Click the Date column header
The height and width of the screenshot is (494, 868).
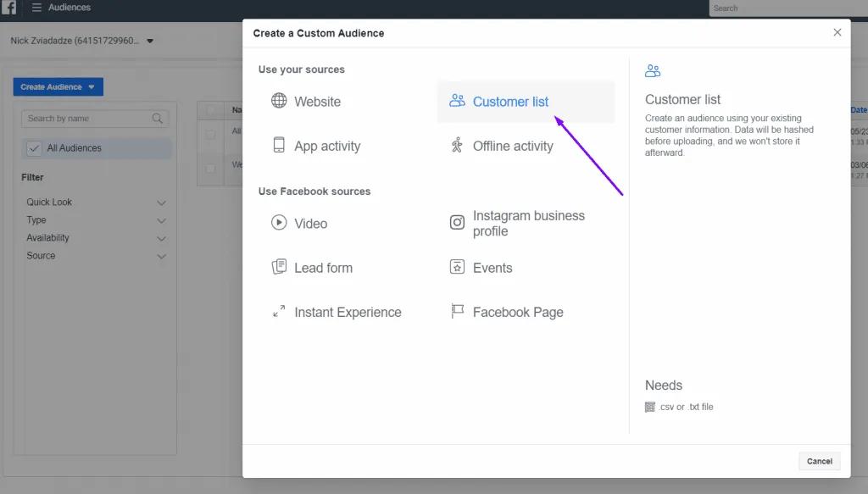tap(859, 110)
